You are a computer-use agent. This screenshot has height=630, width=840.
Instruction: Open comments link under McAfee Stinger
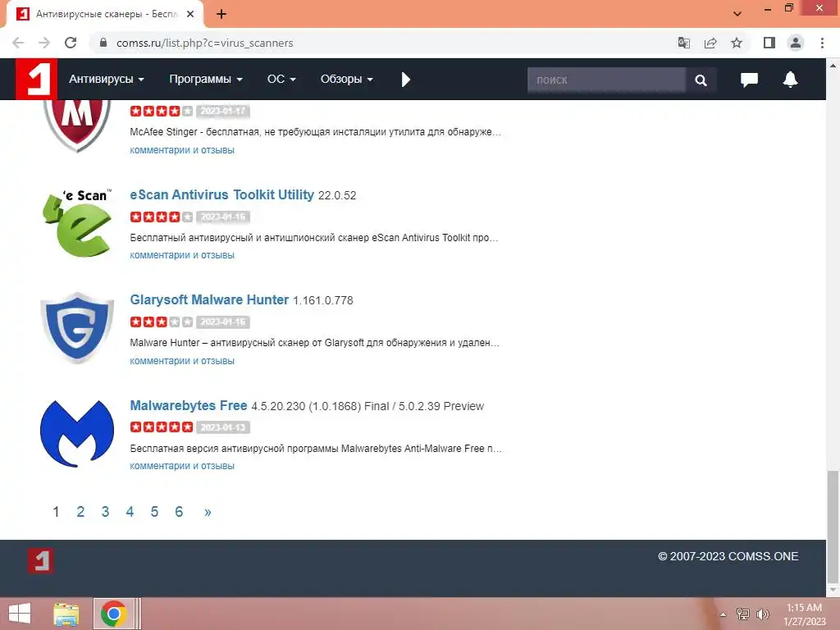pos(182,150)
